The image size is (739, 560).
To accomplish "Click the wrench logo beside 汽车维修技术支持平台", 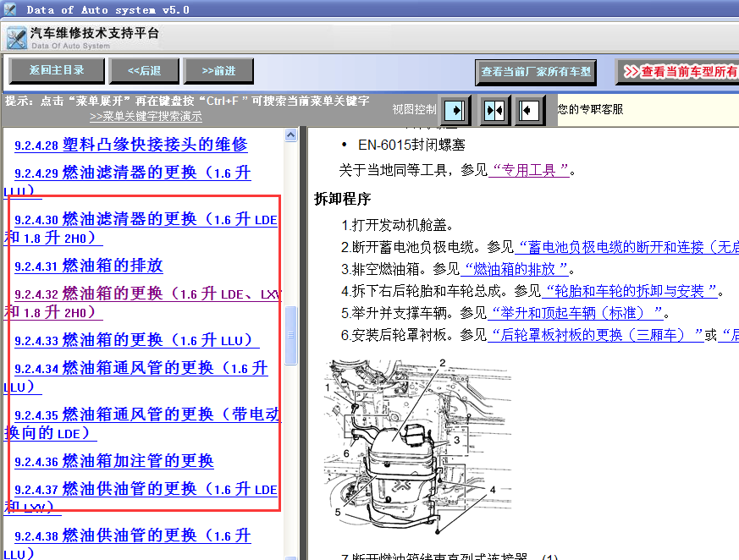I will tap(16, 38).
